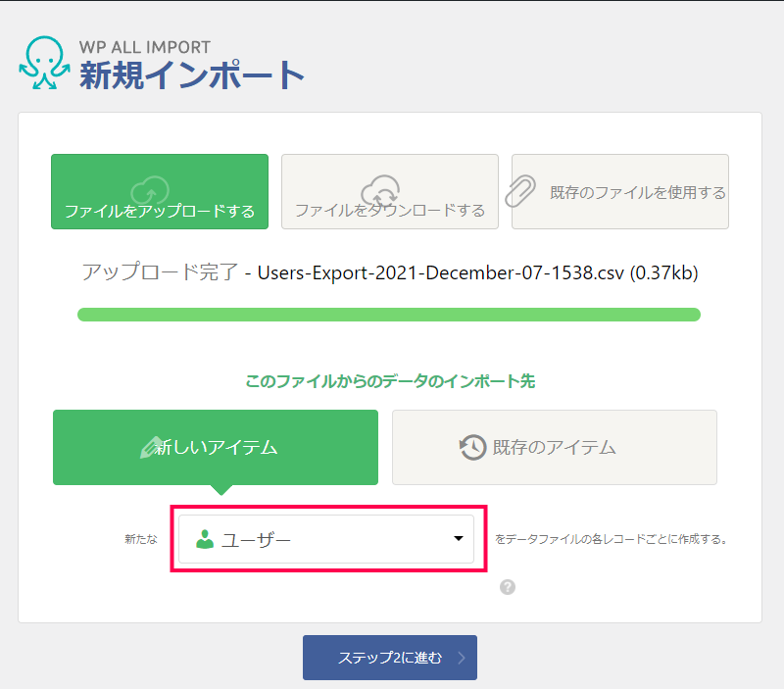Select the 既存のファイルを使用する option

pos(620,191)
